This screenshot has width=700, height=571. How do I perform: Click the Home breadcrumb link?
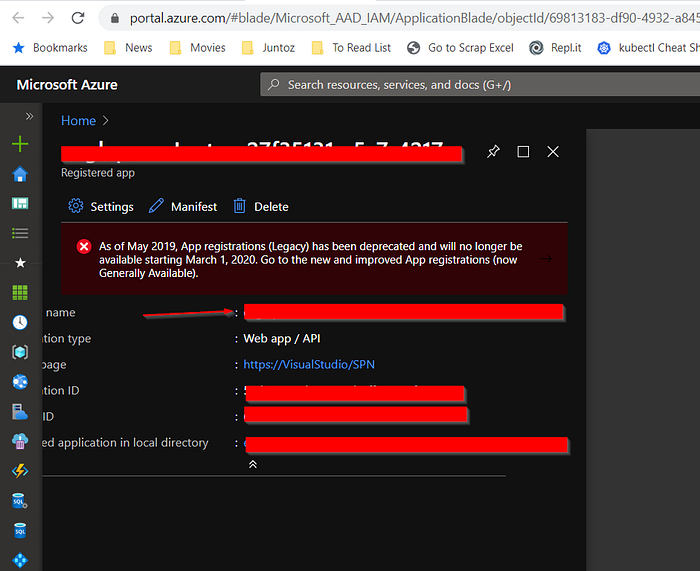click(79, 121)
